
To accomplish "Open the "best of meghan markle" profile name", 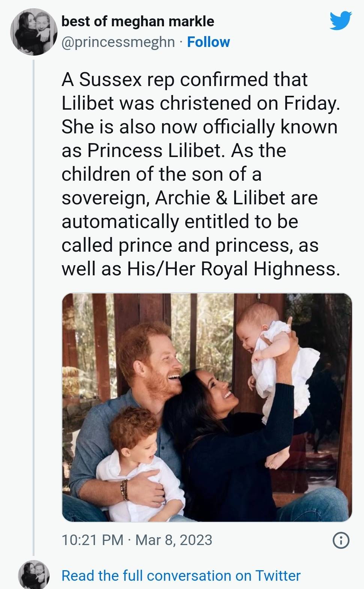I will coord(138,21).
